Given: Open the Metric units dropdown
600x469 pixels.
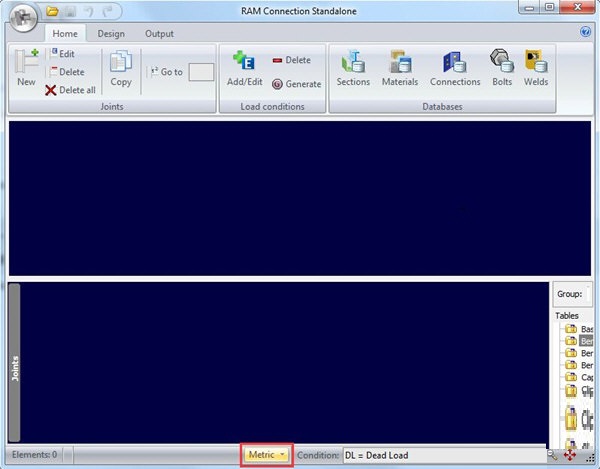Looking at the screenshot, I should pyautogui.click(x=267, y=455).
